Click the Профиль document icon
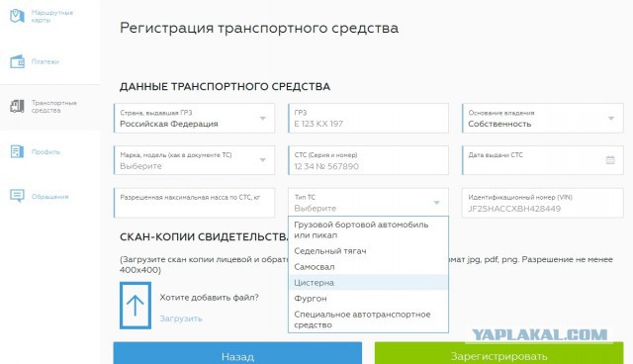Screen dimensions: 633x364 (x=17, y=151)
